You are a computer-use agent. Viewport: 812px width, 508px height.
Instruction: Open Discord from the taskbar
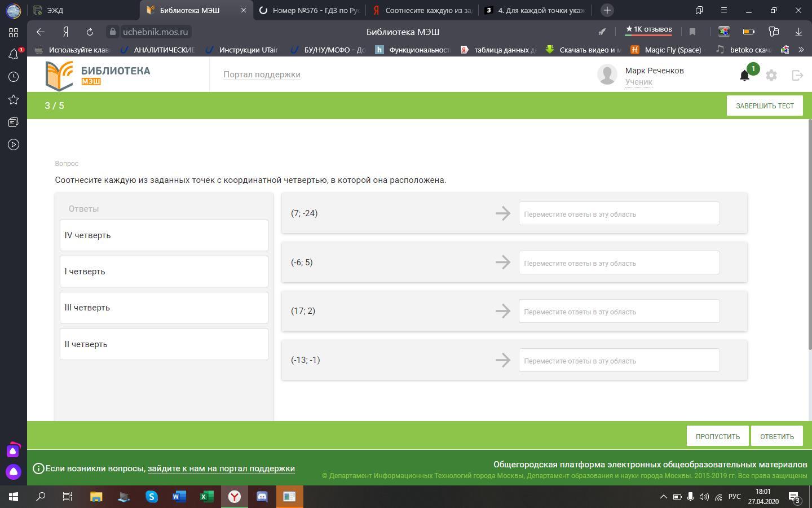[x=262, y=497]
